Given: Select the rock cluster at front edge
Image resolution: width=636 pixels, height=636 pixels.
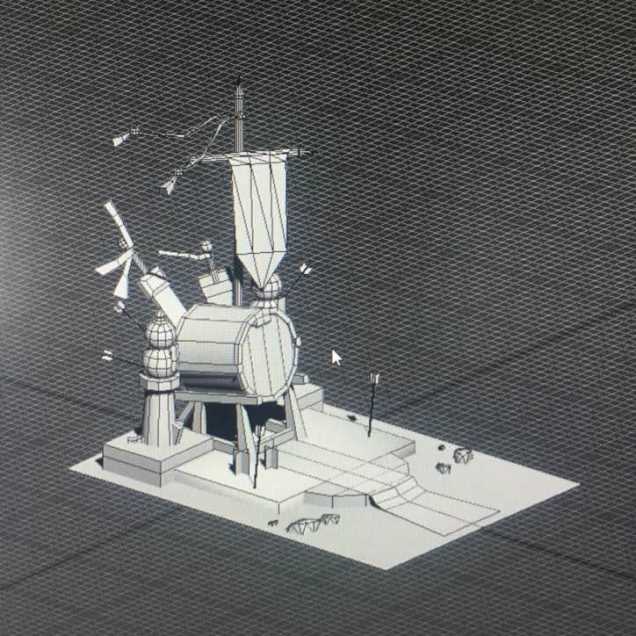Looking at the screenshot, I should (306, 523).
